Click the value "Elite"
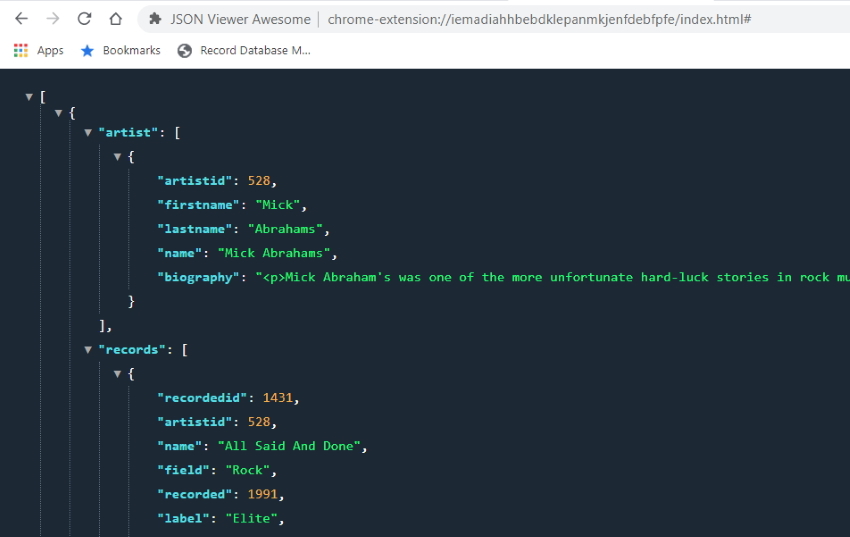The width and height of the screenshot is (850, 537). [252, 518]
